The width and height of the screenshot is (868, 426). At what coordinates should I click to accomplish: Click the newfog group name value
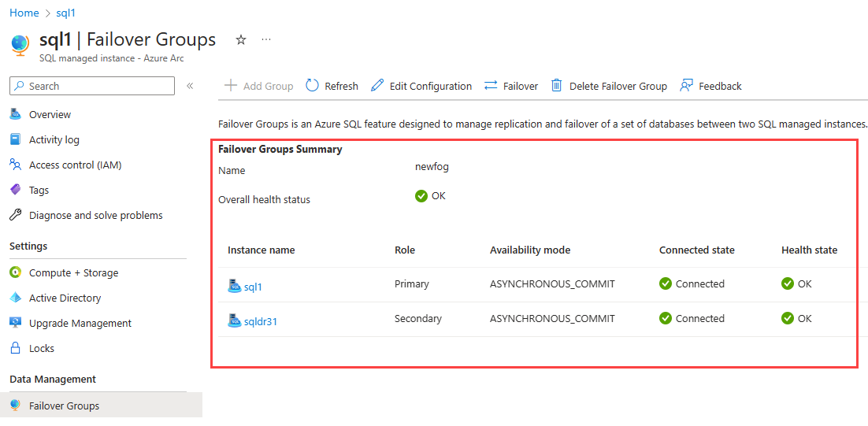(432, 167)
